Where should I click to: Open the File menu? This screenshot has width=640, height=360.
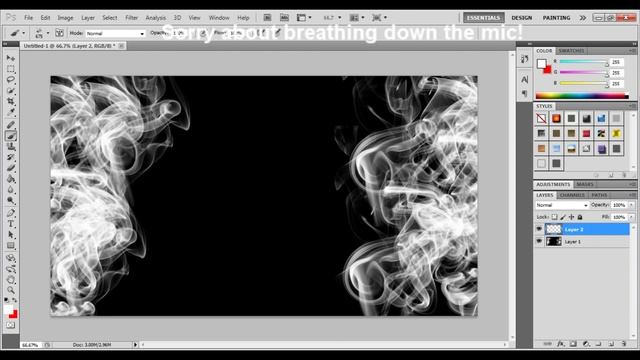click(28, 18)
